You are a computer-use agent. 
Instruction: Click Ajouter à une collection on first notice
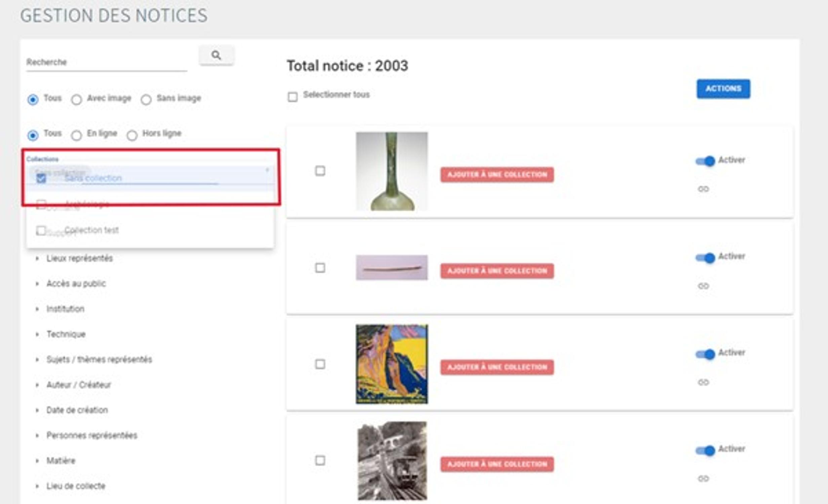point(497,175)
